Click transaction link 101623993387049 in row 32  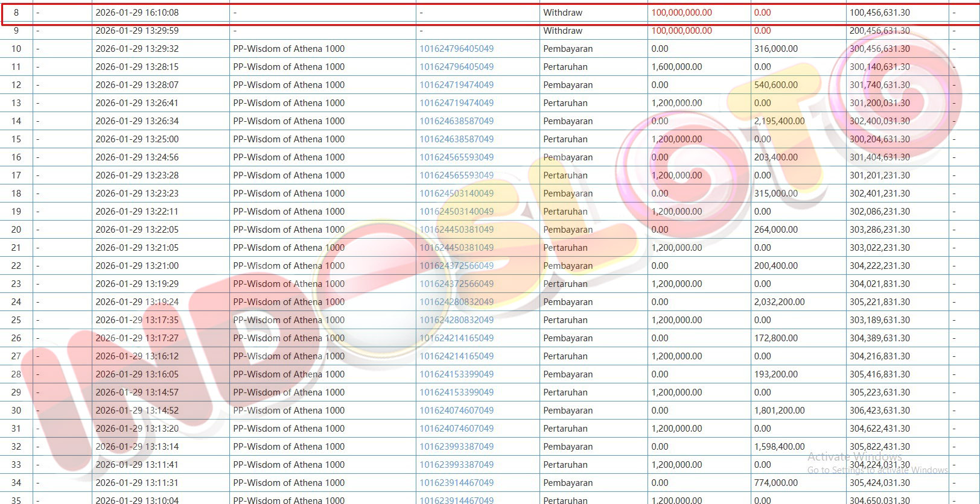[x=456, y=447]
